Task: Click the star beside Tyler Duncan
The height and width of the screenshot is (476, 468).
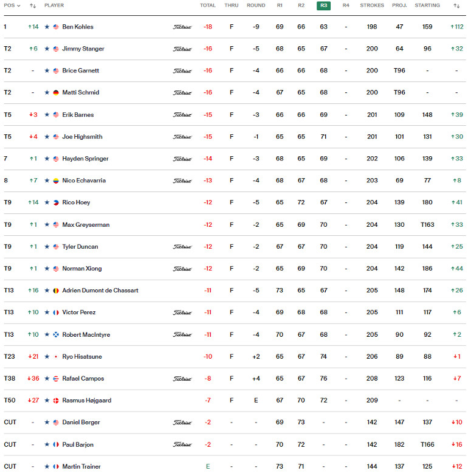Action: pyautogui.click(x=47, y=246)
